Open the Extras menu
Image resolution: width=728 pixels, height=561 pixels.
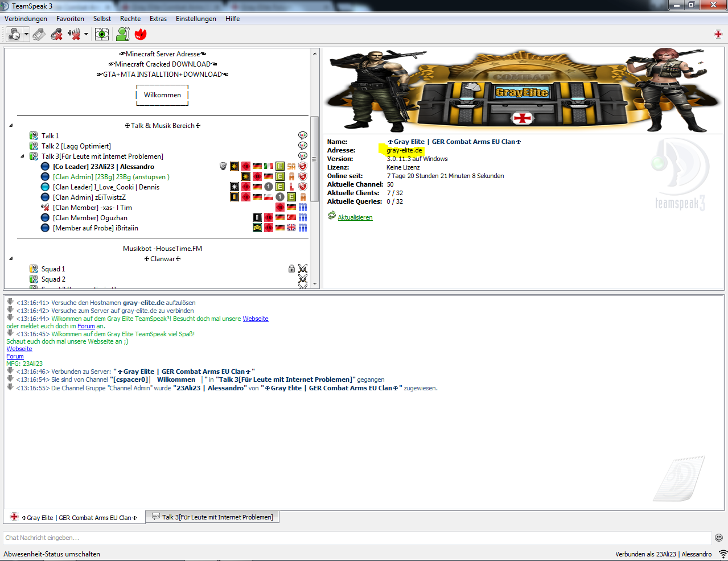[x=158, y=19]
